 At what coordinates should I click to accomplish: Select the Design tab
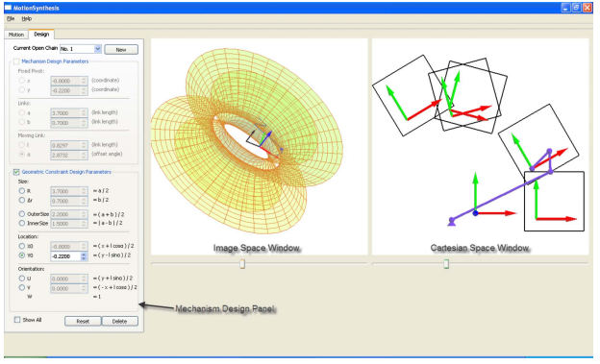41,34
